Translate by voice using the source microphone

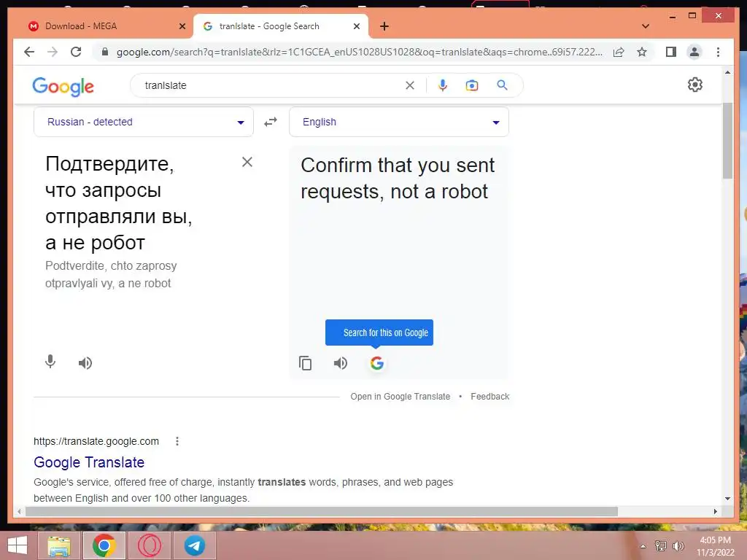click(50, 362)
